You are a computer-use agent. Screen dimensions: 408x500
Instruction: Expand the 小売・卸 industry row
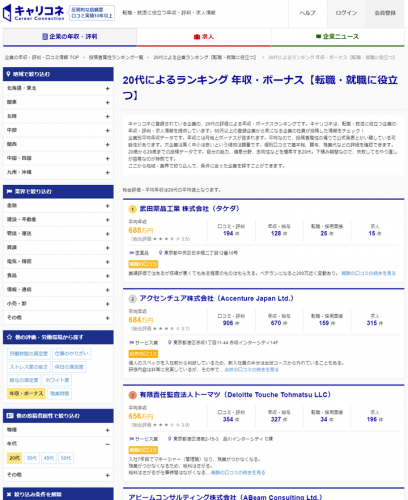58,304
